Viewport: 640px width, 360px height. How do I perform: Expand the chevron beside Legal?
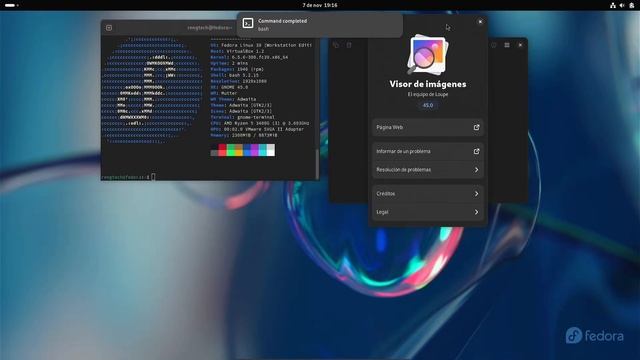click(476, 212)
